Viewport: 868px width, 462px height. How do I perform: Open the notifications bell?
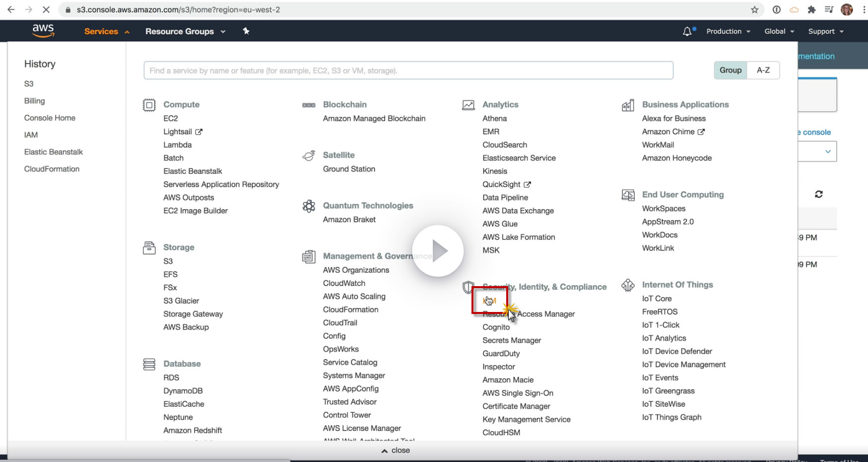click(687, 31)
